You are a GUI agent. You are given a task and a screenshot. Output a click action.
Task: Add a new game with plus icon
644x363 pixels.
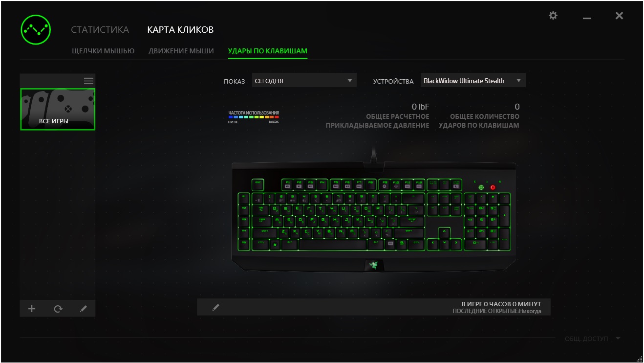32,309
